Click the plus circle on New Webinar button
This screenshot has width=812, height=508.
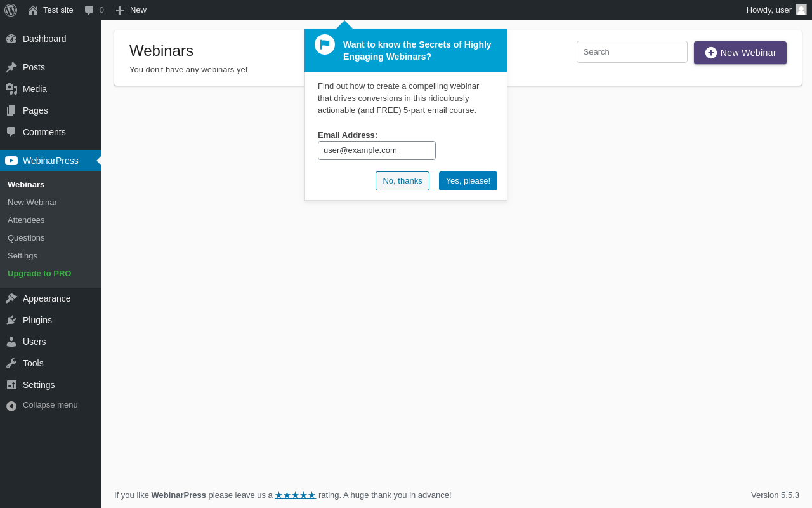coord(711,53)
